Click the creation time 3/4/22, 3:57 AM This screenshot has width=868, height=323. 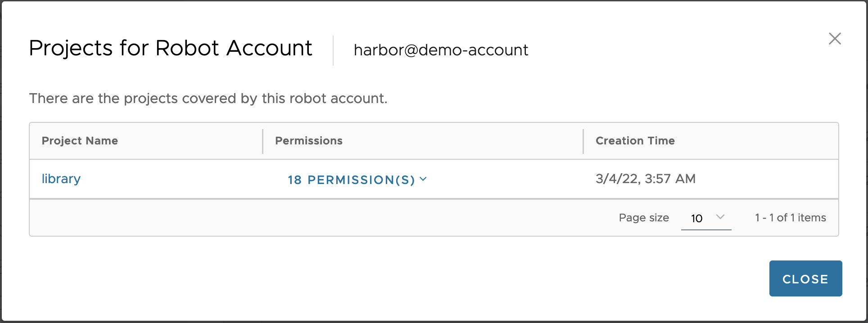coord(646,179)
